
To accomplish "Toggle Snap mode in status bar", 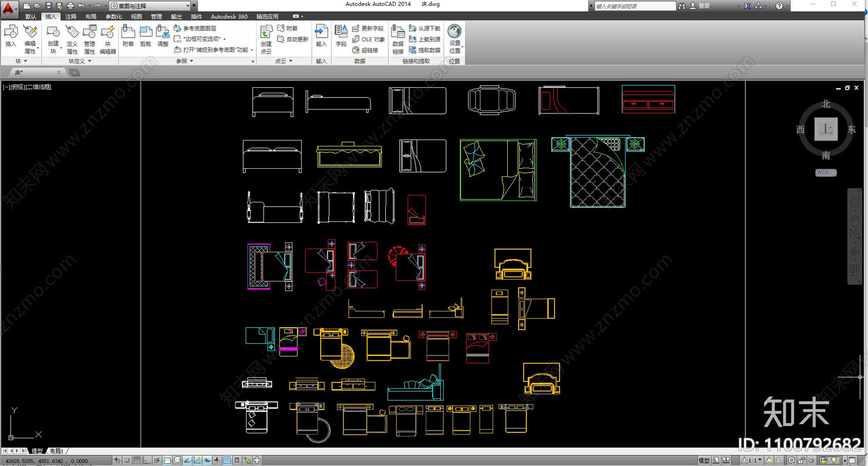I will click(x=126, y=460).
